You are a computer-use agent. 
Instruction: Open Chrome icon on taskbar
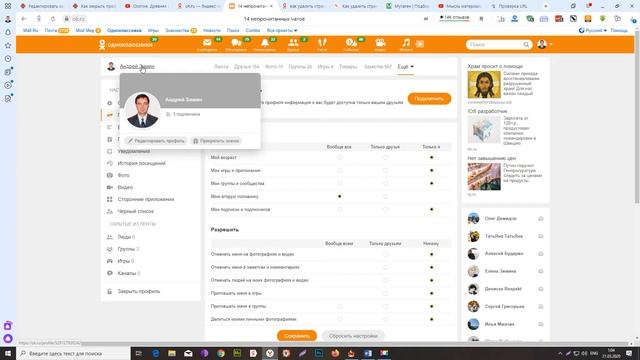click(221, 353)
